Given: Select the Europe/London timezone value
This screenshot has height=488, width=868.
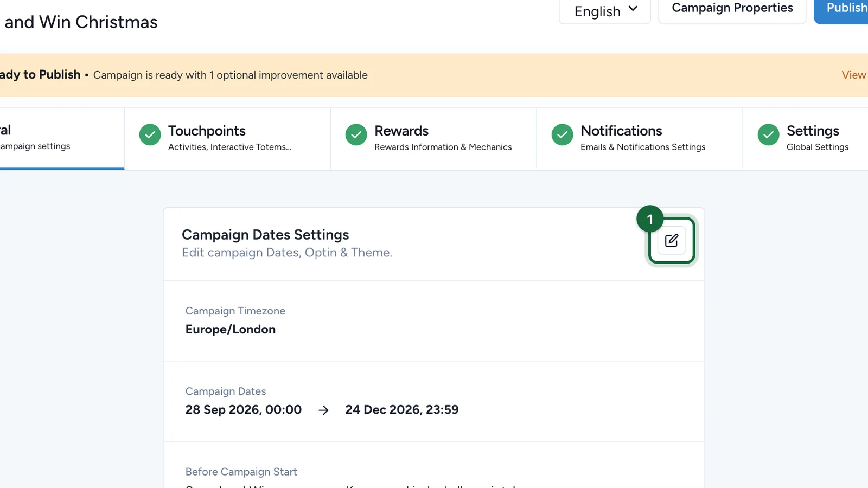Looking at the screenshot, I should pyautogui.click(x=231, y=330).
